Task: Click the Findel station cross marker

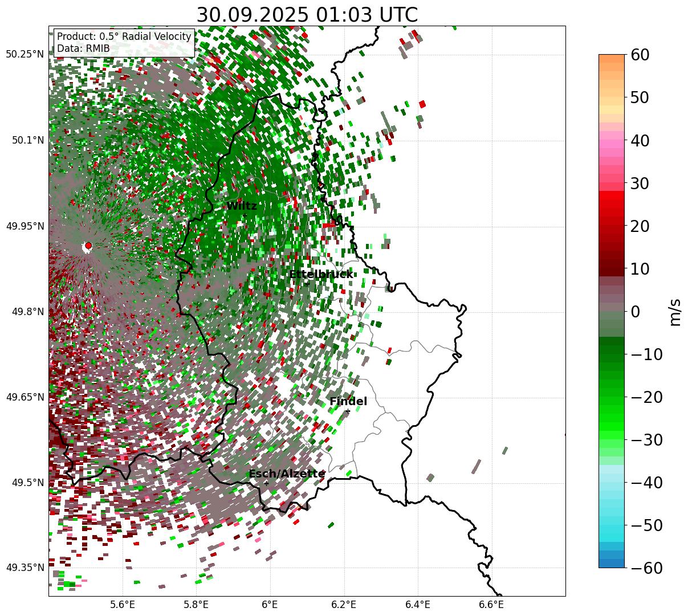Action: [x=348, y=411]
